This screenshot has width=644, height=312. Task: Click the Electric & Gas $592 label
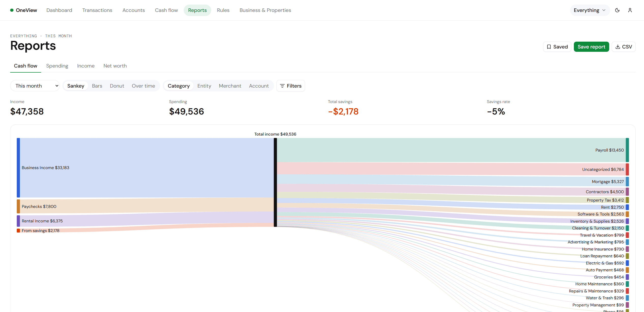pos(605,263)
